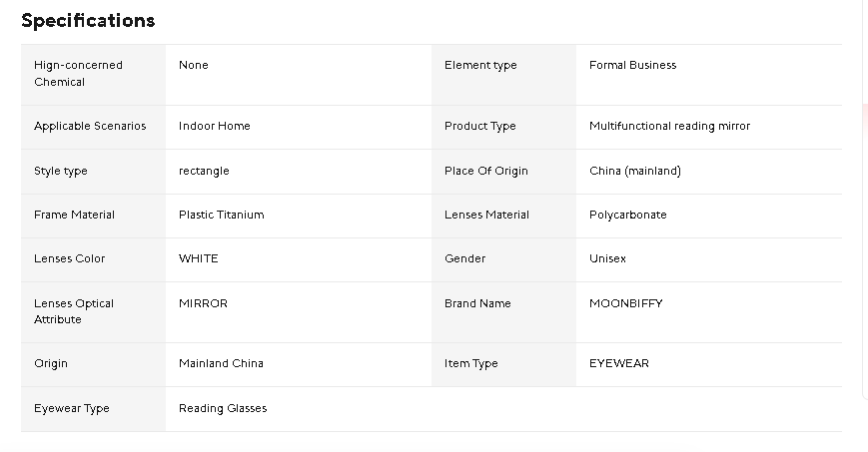Click the Eyewear Type label
The height and width of the screenshot is (452, 868).
point(72,409)
